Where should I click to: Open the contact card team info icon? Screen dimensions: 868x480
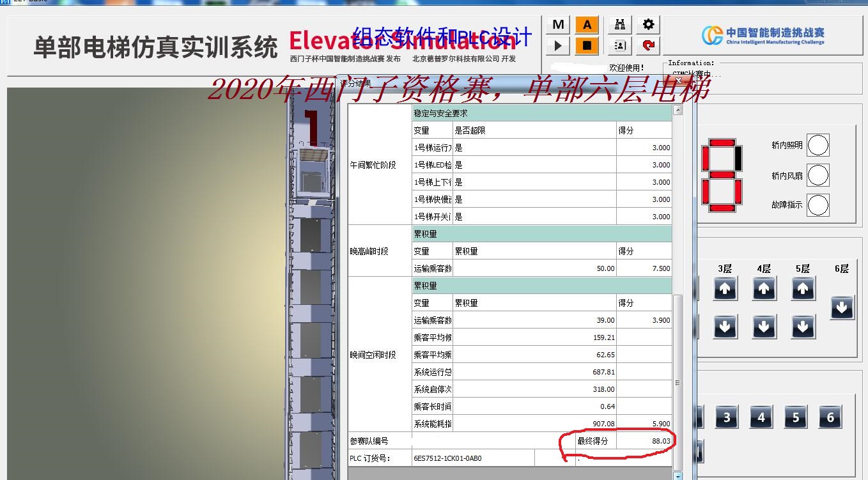(620, 45)
